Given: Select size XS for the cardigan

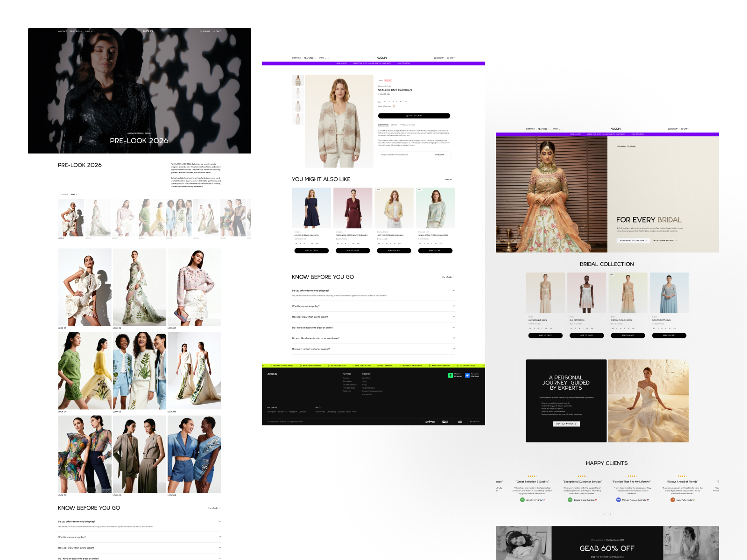Looking at the screenshot, I should [385, 102].
